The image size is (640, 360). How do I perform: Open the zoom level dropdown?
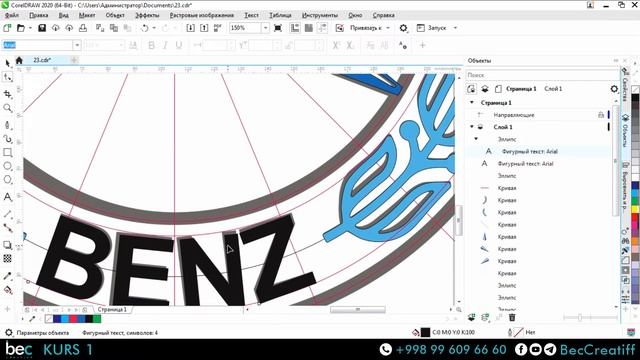265,28
